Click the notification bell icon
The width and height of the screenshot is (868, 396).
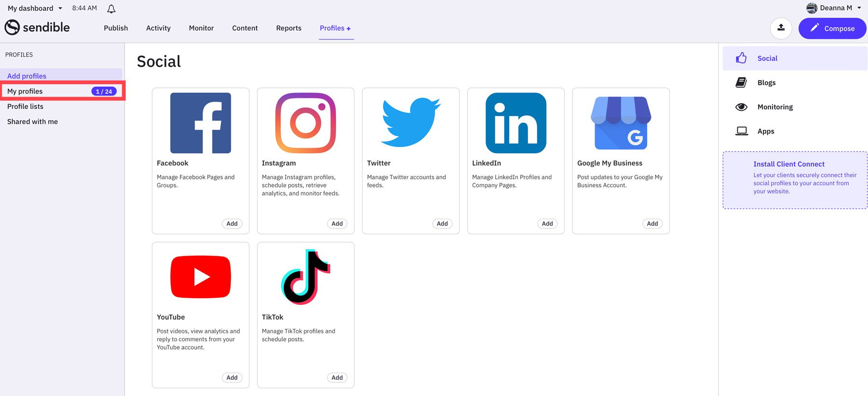111,9
